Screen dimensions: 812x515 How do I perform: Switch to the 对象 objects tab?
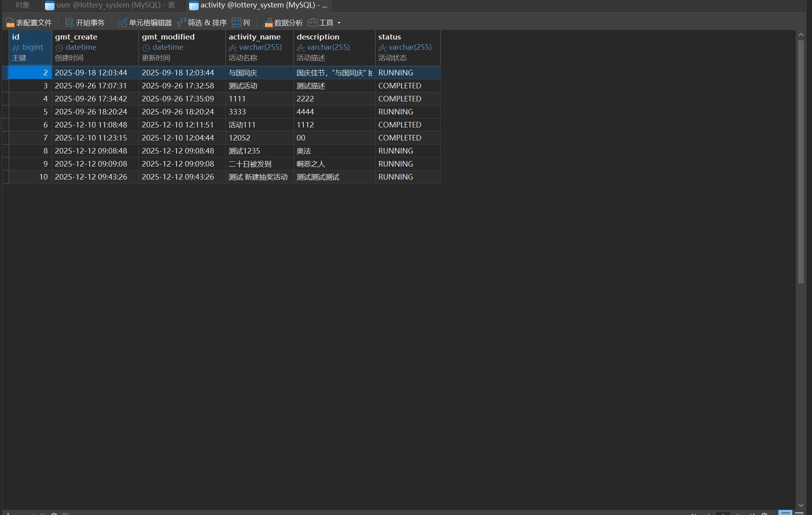coord(23,6)
